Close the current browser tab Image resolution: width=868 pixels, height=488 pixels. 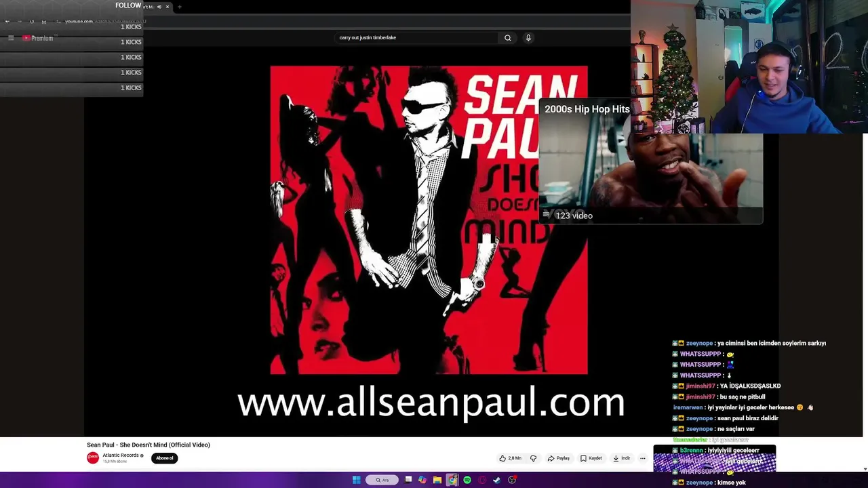[x=167, y=7]
